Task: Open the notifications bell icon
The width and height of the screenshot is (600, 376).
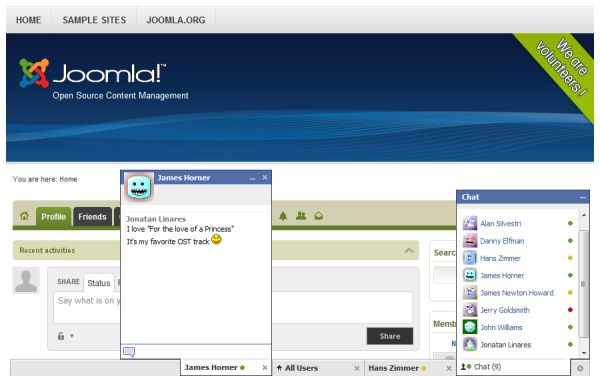Action: [283, 216]
